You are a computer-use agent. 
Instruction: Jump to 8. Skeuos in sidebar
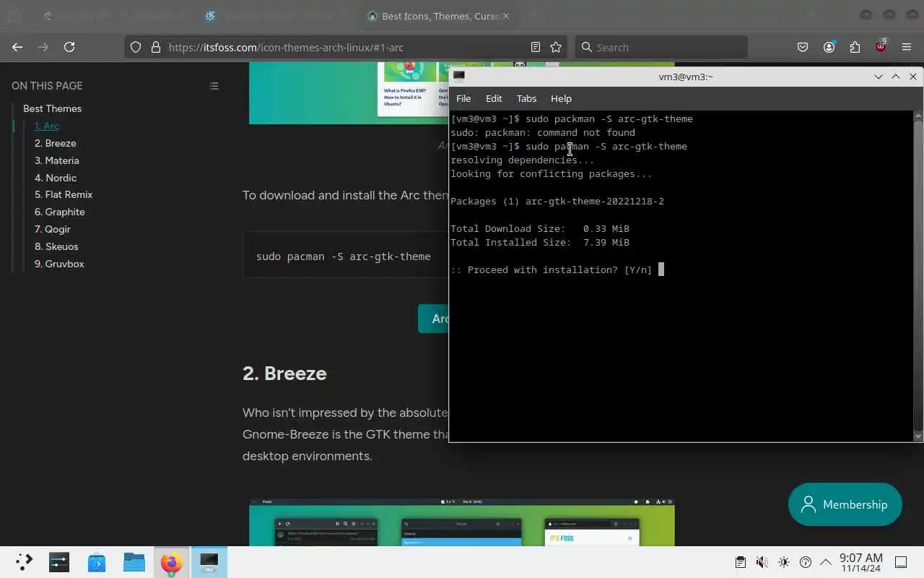click(56, 246)
